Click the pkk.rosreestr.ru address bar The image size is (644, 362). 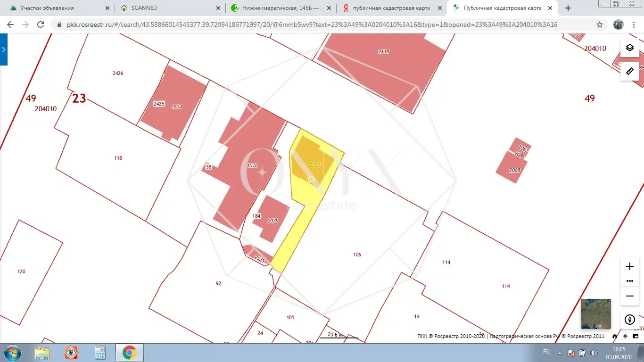pyautogui.click(x=306, y=25)
